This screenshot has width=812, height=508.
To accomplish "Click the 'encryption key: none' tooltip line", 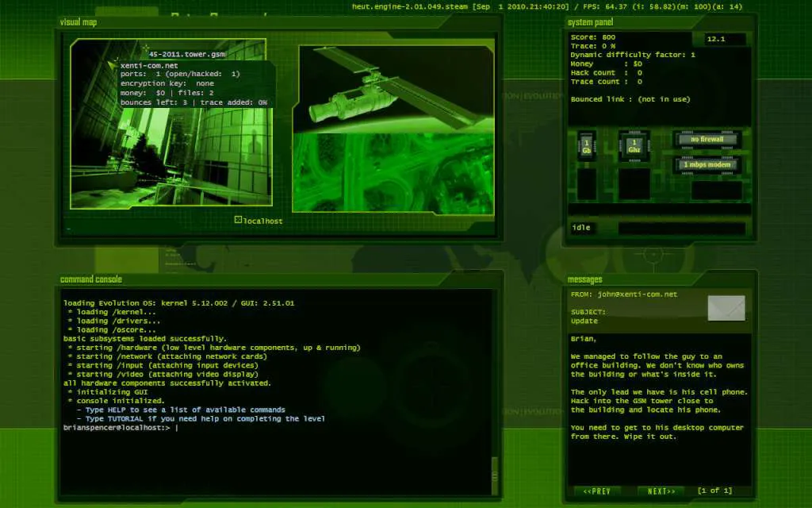I will click(167, 83).
